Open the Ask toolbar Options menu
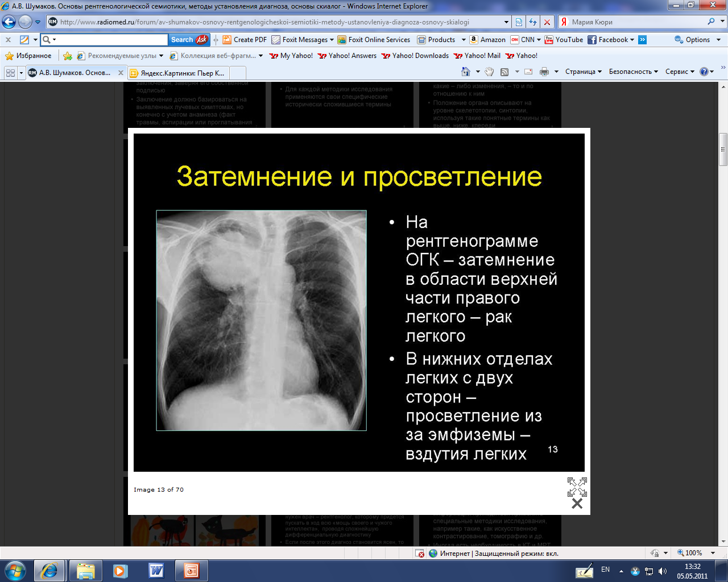728x582 pixels. pos(697,40)
